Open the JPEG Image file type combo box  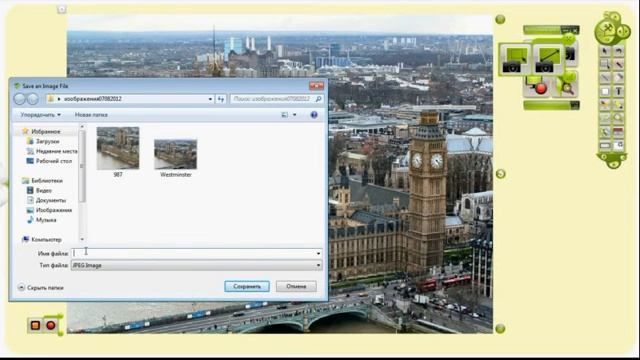click(x=197, y=265)
